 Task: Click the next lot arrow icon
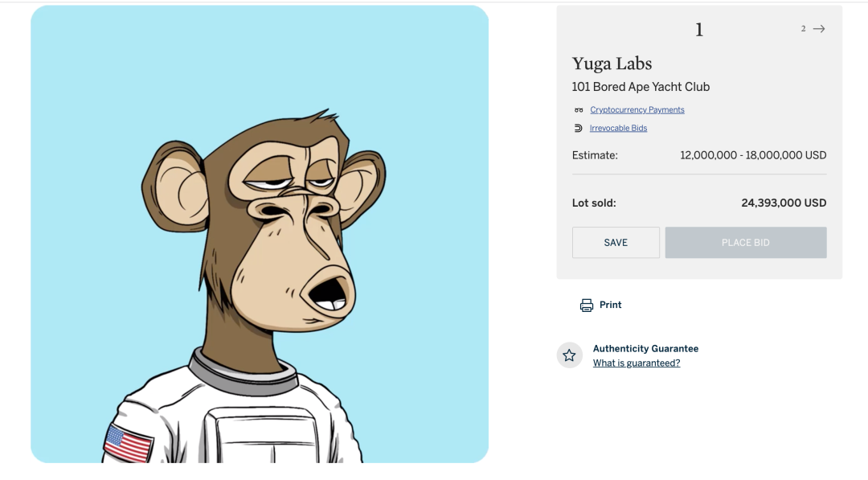819,29
